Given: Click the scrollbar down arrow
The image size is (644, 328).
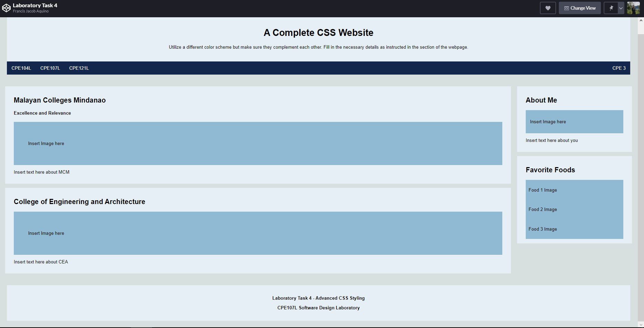Looking at the screenshot, I should click(641, 324).
